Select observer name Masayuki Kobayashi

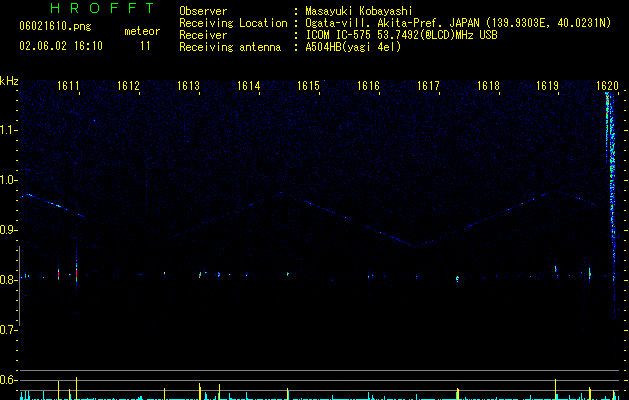[x=359, y=11]
